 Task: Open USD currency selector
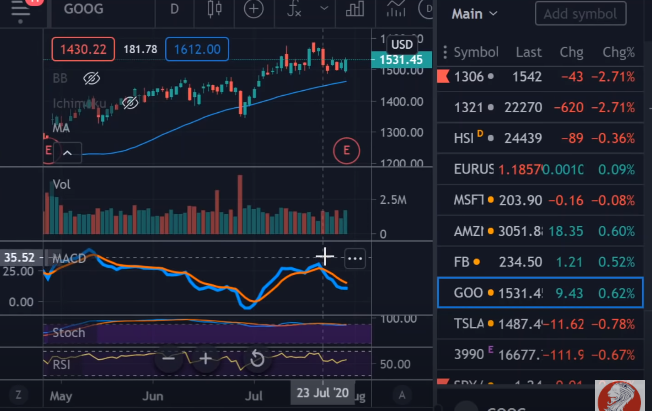[x=402, y=45]
